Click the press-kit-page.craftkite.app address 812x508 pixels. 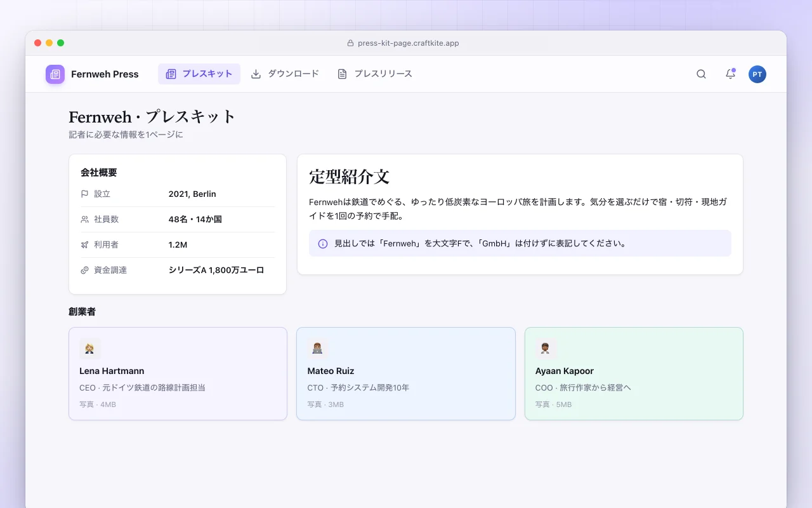coord(408,43)
